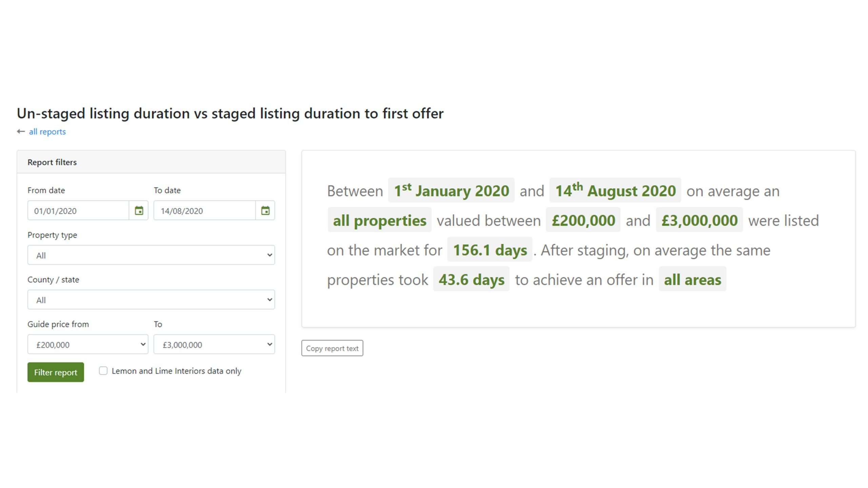The width and height of the screenshot is (868, 488).
Task: Open the To date calendar picker
Action: 265,210
